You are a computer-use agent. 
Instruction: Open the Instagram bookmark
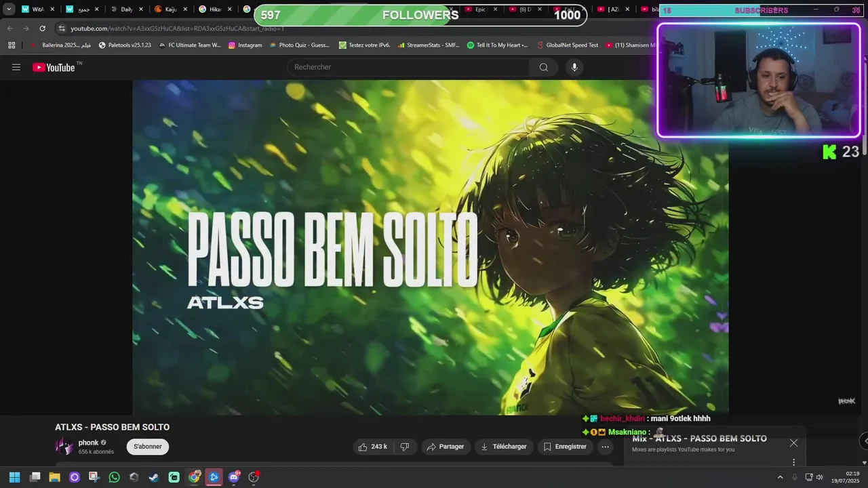coord(245,45)
